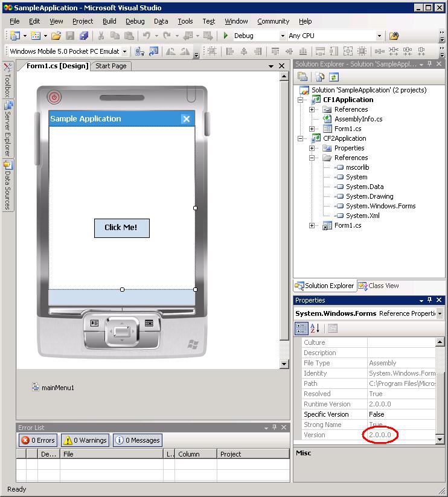
Task: Start debugging with green play arrow
Action: coord(226,36)
